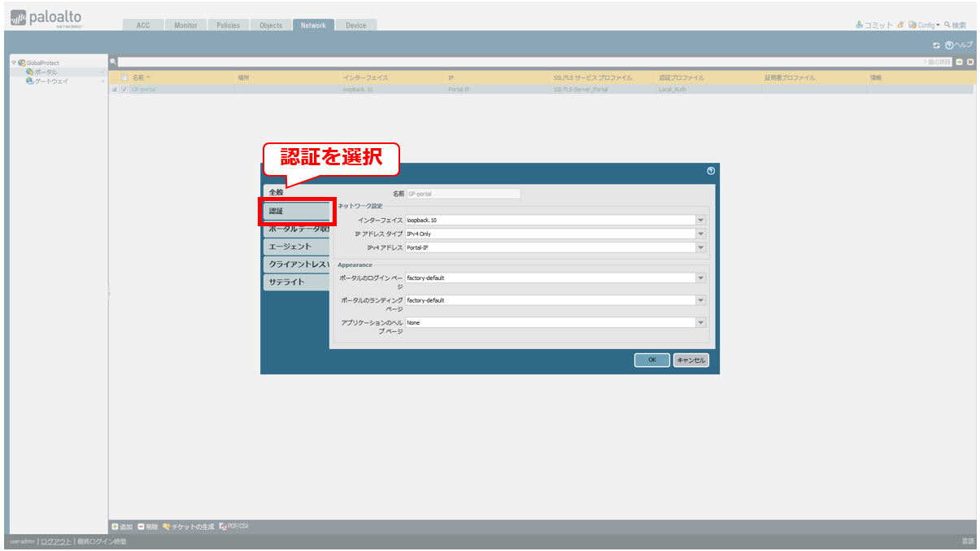Click the refresh icon beside Help
Viewport: 980px width, 551px height.
936,45
